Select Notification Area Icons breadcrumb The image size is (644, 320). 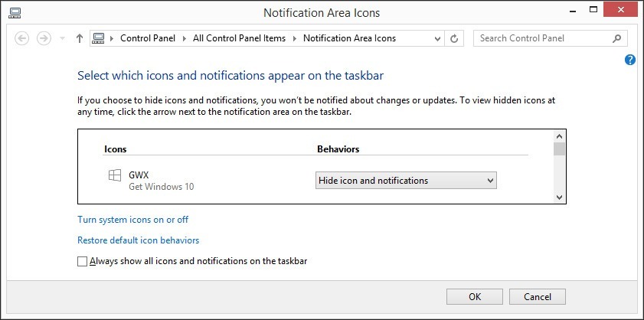[349, 38]
